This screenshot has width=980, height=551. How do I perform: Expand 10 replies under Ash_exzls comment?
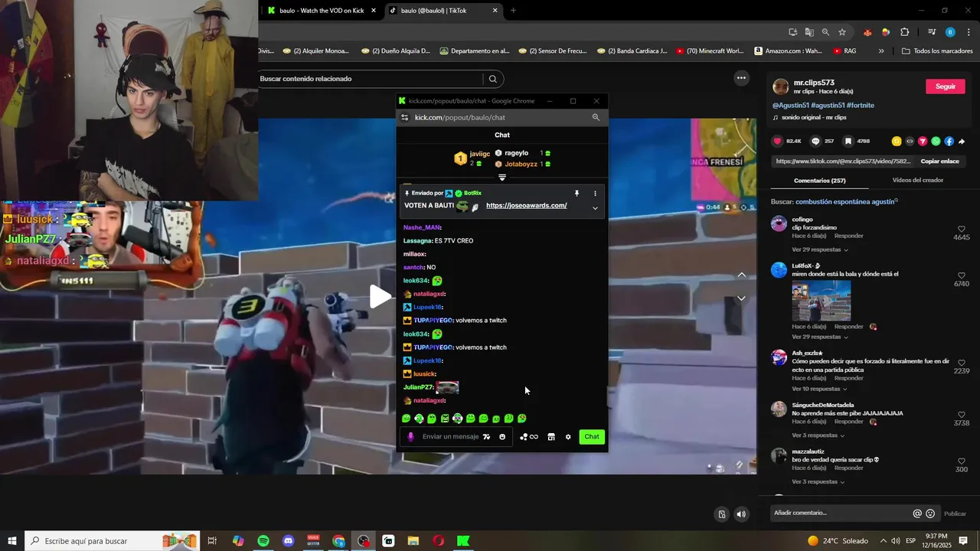(819, 389)
